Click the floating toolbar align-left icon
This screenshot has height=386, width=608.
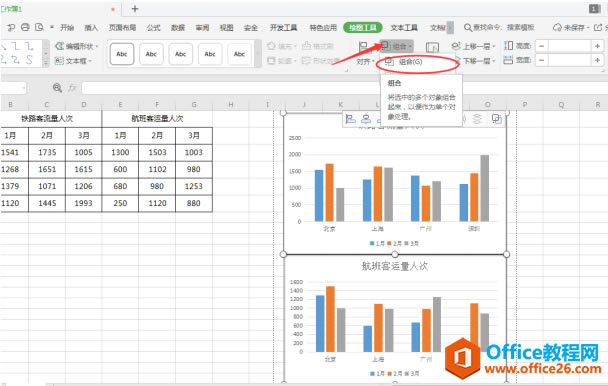click(351, 119)
